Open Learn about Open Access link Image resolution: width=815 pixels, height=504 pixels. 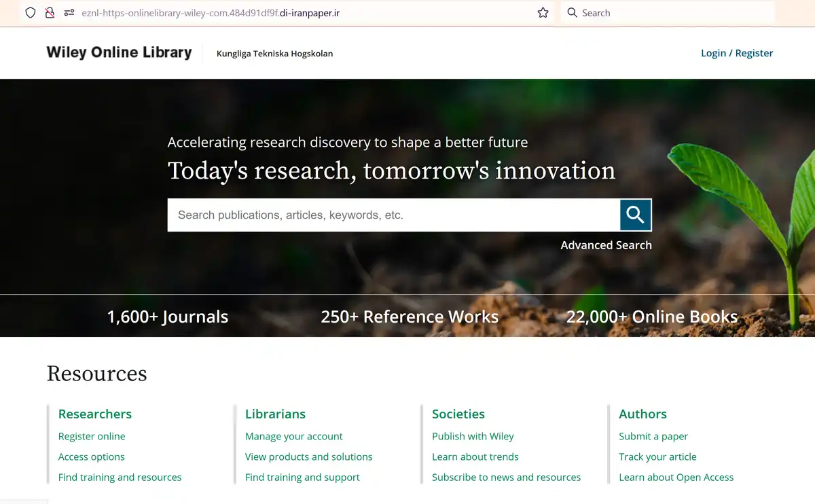676,478
